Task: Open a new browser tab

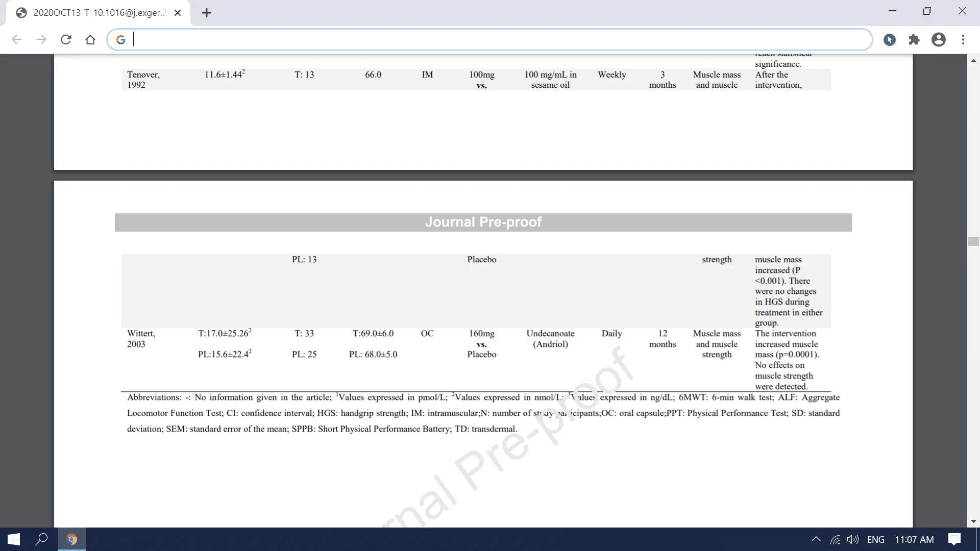Action: click(207, 13)
